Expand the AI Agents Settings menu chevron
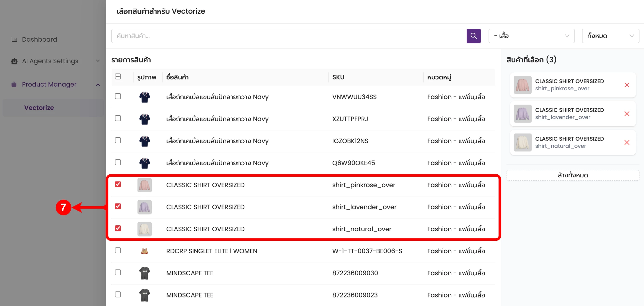The width and height of the screenshot is (644, 306). (98, 61)
